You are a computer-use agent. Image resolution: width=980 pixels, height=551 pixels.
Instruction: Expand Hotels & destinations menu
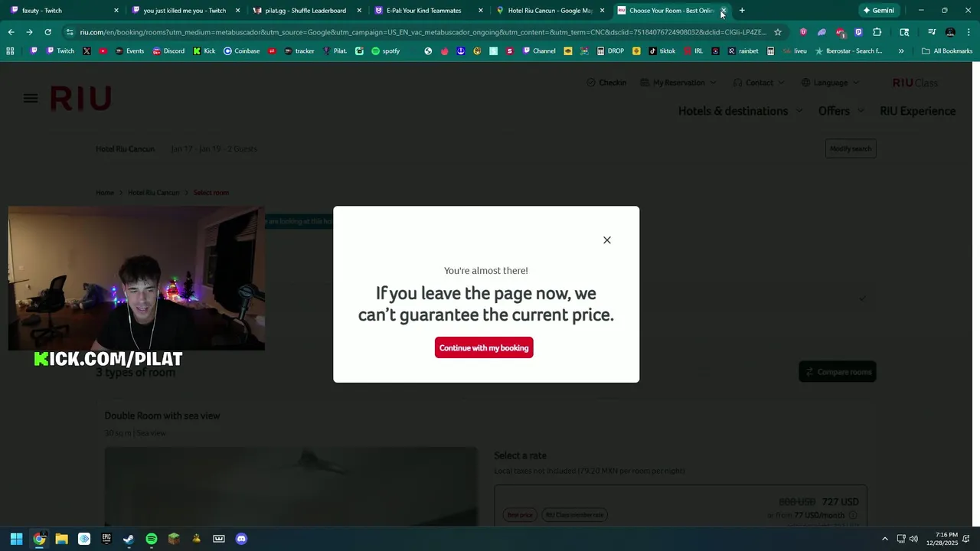pyautogui.click(x=740, y=111)
